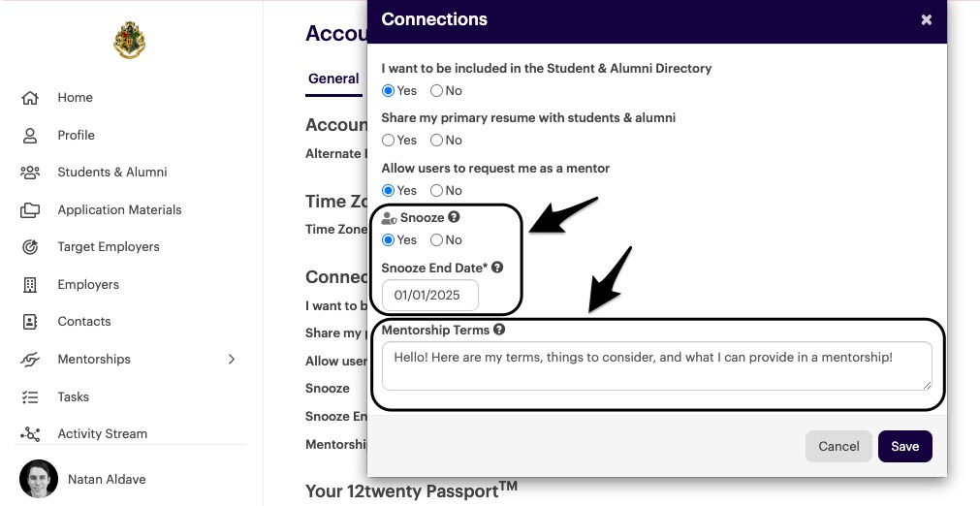Click the Application Materials folder icon

point(30,210)
